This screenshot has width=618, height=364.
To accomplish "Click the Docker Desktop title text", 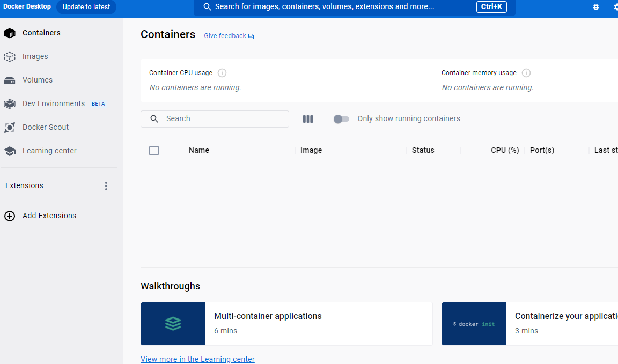I will (x=27, y=6).
